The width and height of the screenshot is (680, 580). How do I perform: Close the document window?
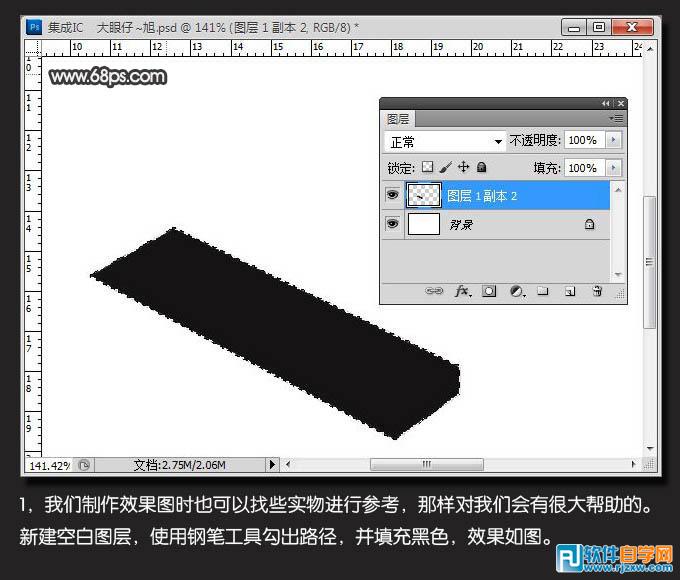[632, 27]
